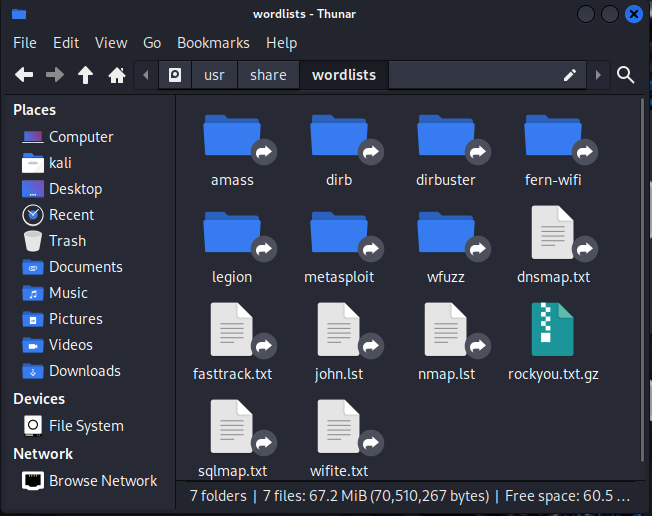Viewport: 652px width, 516px height.
Task: Select the share path segment
Action: (268, 75)
